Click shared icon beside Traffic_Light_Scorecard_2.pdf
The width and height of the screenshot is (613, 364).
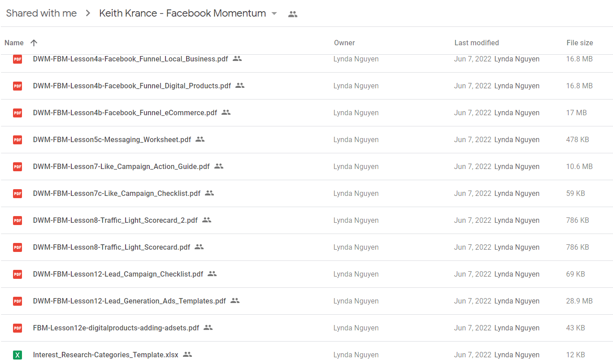tap(207, 220)
